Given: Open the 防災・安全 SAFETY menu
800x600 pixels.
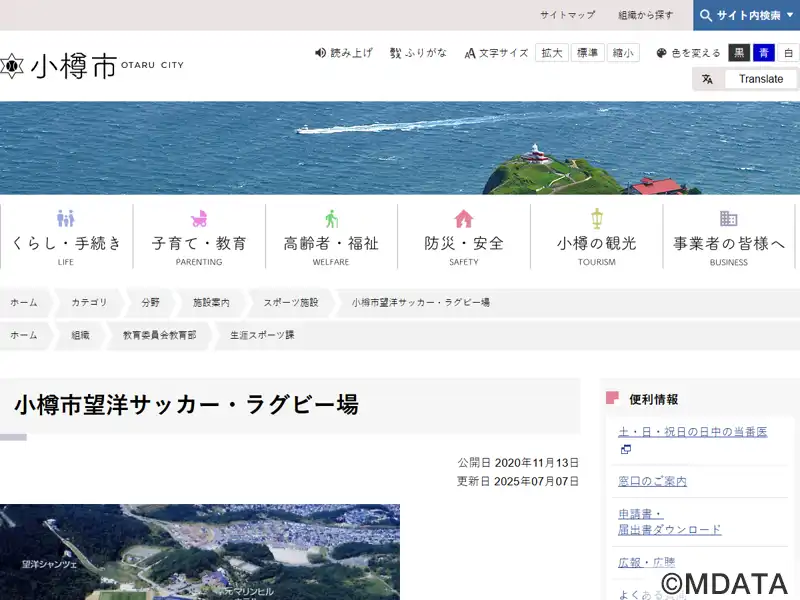Looking at the screenshot, I should coord(464,236).
